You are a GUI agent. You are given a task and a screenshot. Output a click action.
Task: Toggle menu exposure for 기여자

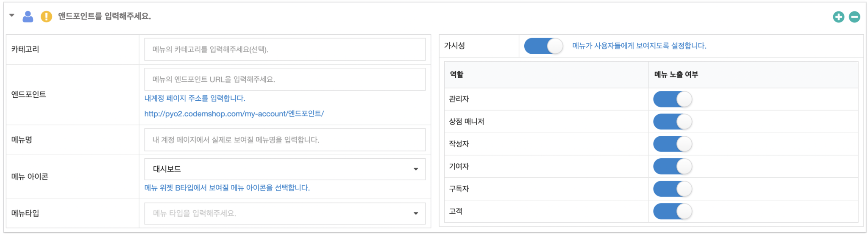[x=672, y=167]
